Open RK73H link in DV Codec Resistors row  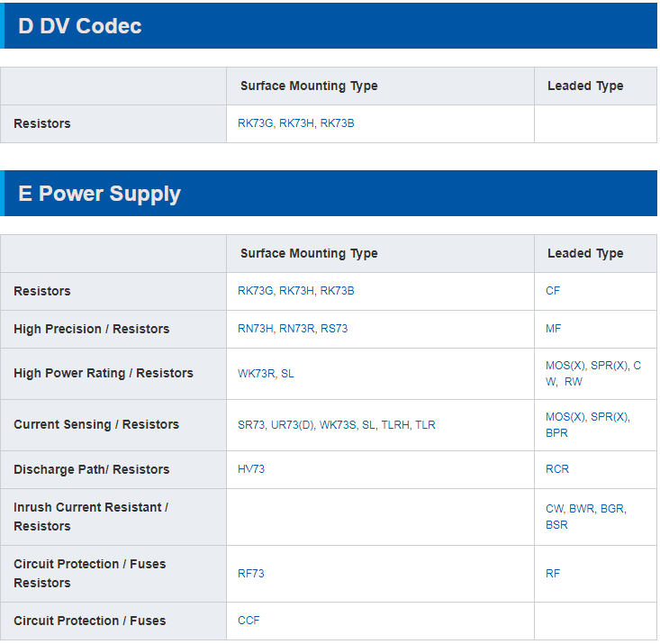pyautogui.click(x=296, y=123)
